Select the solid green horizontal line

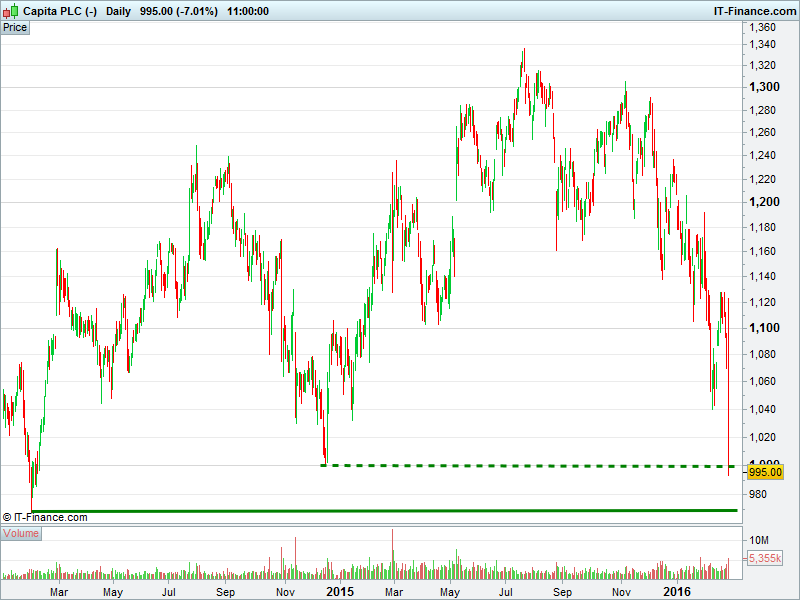pyautogui.click(x=380, y=511)
